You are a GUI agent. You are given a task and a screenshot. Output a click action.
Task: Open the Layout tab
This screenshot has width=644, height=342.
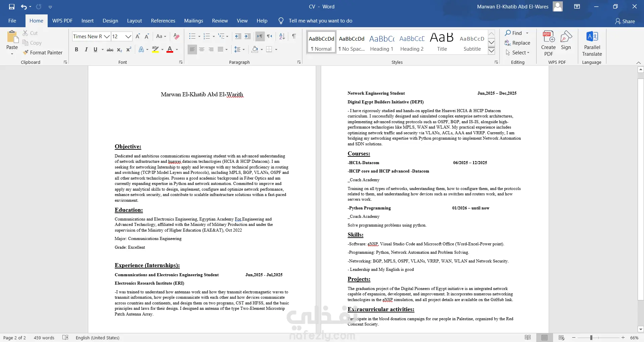coord(135,21)
